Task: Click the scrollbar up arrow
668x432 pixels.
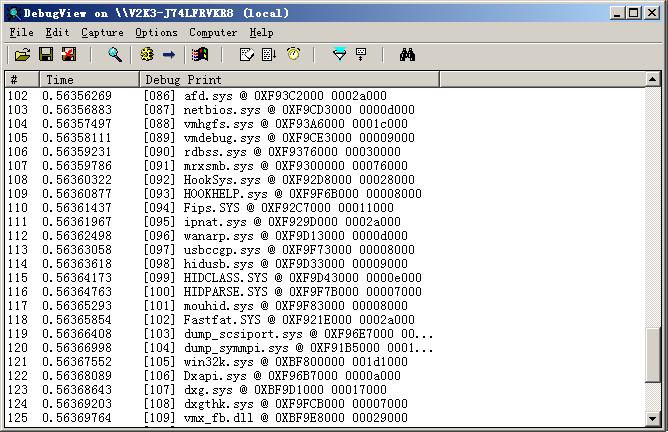Action: 652,79
